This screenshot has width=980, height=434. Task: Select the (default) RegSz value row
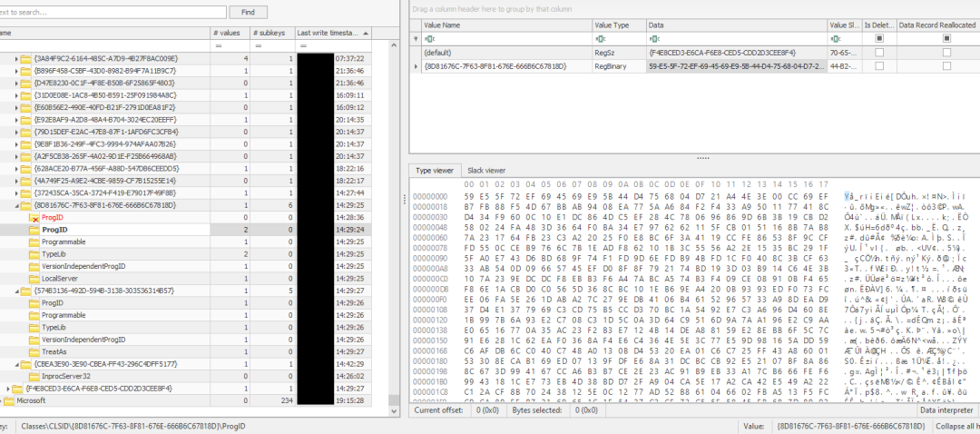[694, 53]
